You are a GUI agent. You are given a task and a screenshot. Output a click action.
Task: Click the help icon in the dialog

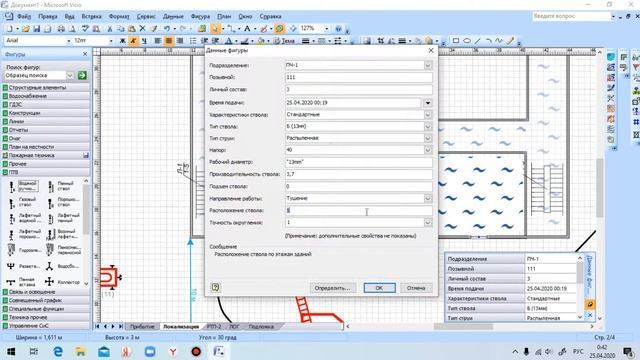(216, 287)
